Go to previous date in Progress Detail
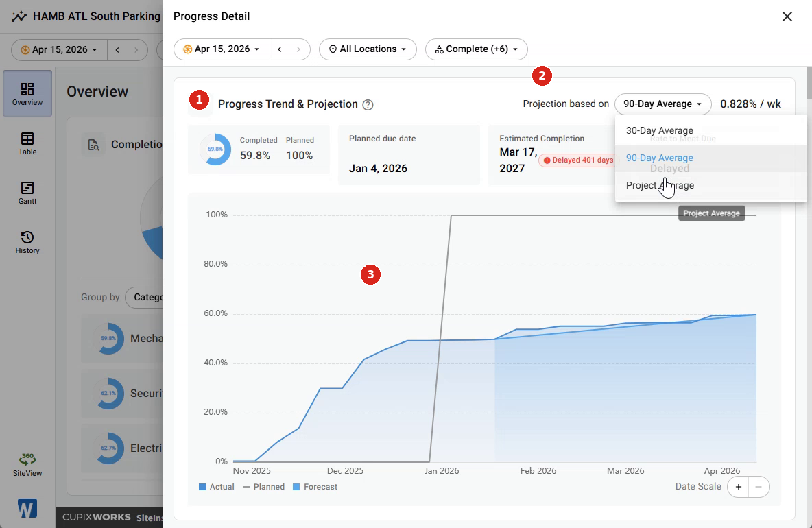The width and height of the screenshot is (812, 528). pyautogui.click(x=280, y=49)
